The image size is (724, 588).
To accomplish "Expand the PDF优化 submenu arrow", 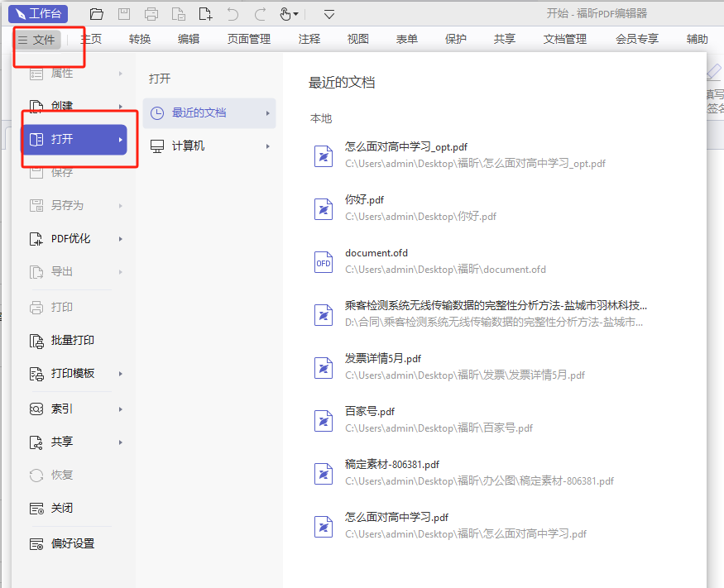I will 121,239.
